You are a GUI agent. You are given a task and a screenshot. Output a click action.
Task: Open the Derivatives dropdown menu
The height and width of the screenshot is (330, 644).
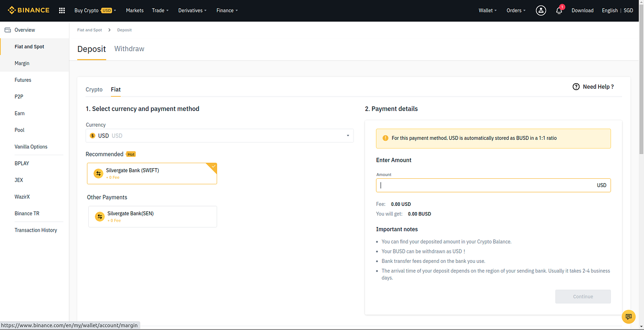coord(192,10)
